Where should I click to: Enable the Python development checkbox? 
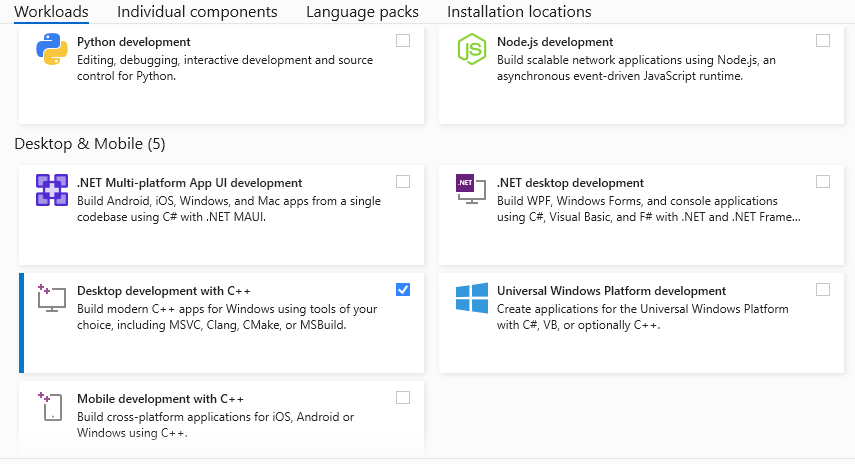[x=403, y=41]
